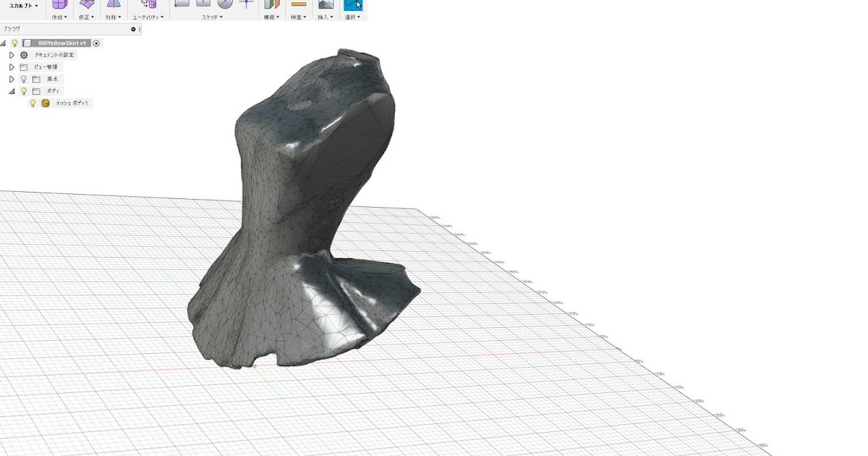Open the 作成 dropdown menu

(x=60, y=17)
